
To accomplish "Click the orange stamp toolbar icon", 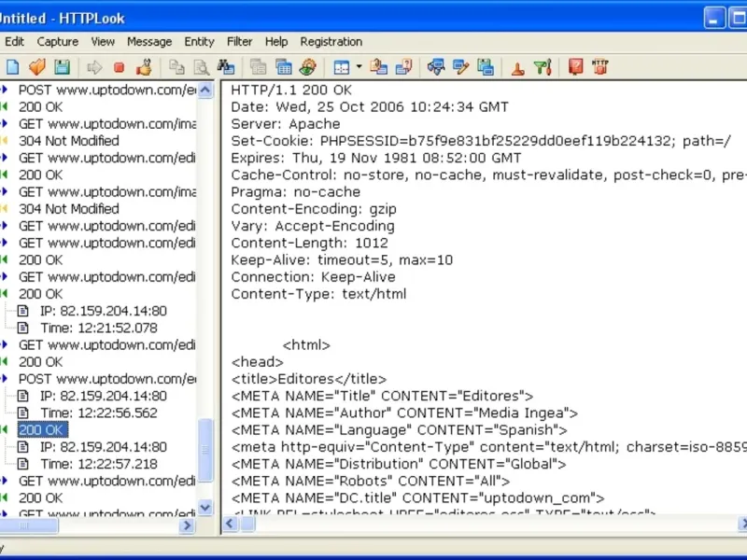I will pos(518,68).
